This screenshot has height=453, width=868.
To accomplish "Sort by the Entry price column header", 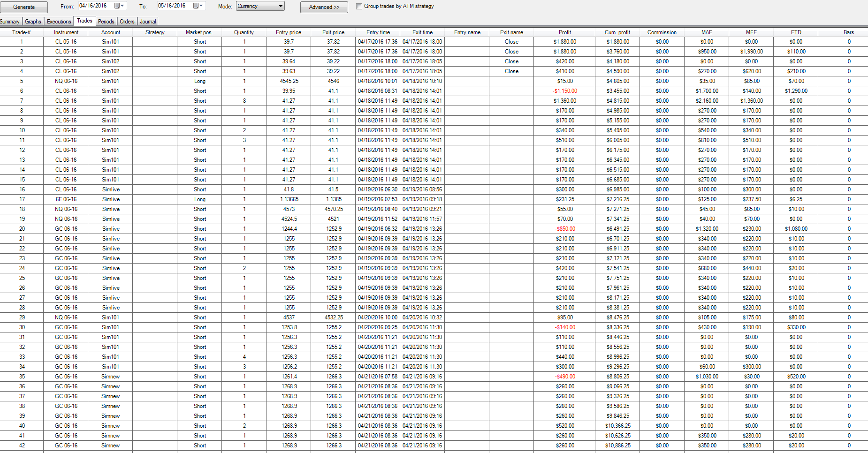I will [x=289, y=32].
